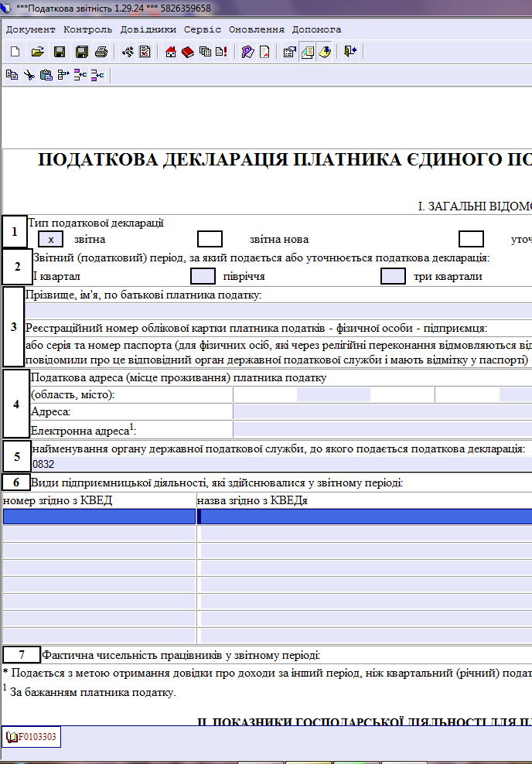Select the F0103303 document tab
Image resolution: width=532 pixels, height=764 pixels.
31,737
